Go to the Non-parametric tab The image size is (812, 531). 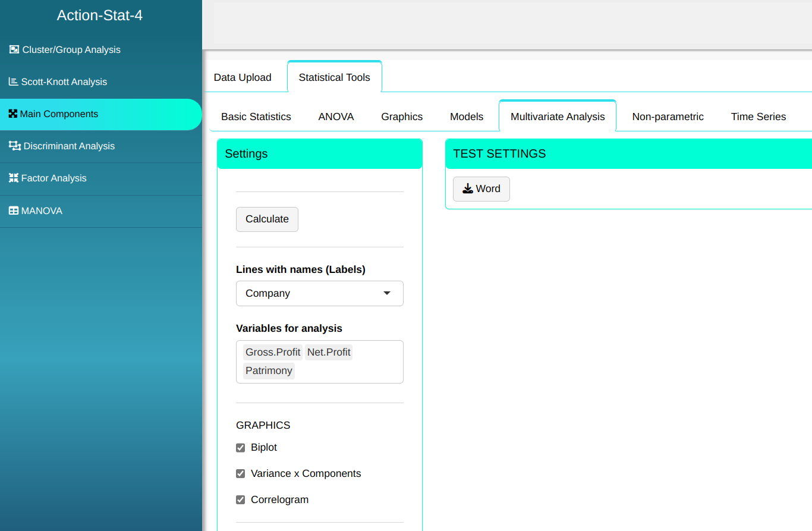(668, 117)
